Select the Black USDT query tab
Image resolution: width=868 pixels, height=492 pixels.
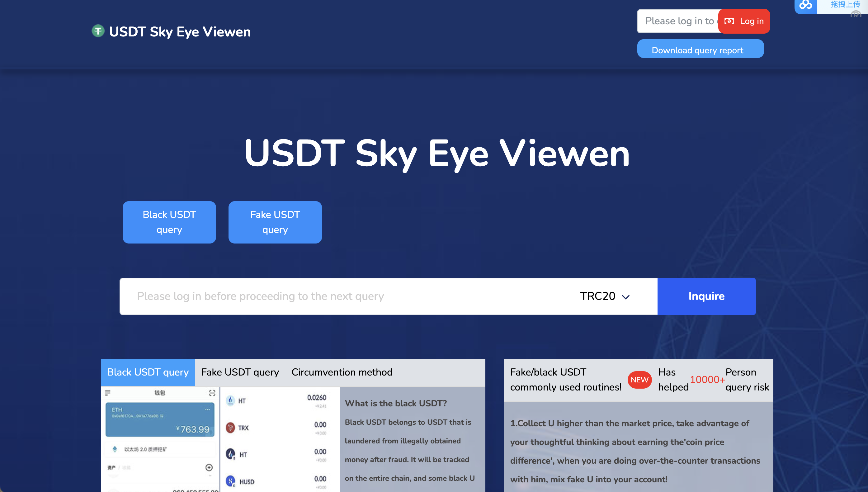click(148, 372)
